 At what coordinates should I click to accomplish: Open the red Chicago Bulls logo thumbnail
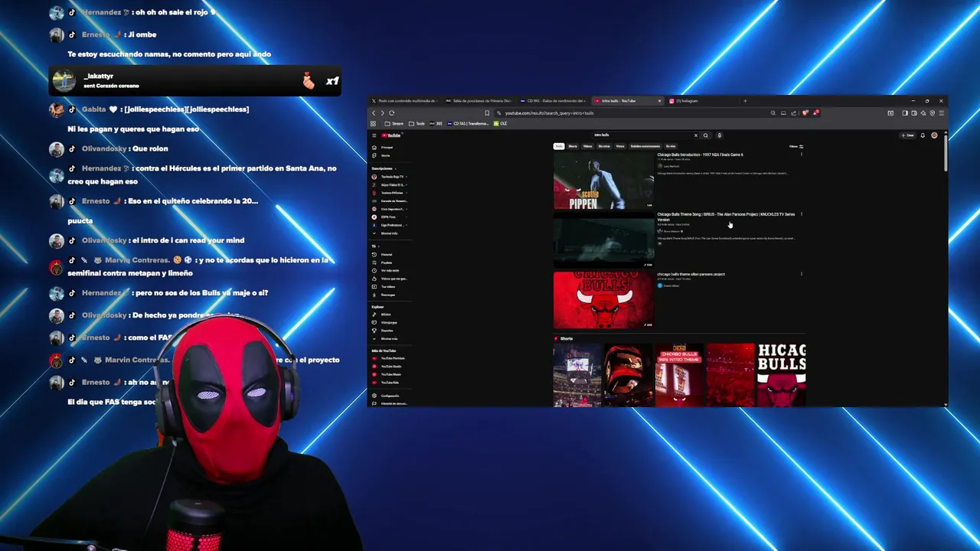point(604,300)
